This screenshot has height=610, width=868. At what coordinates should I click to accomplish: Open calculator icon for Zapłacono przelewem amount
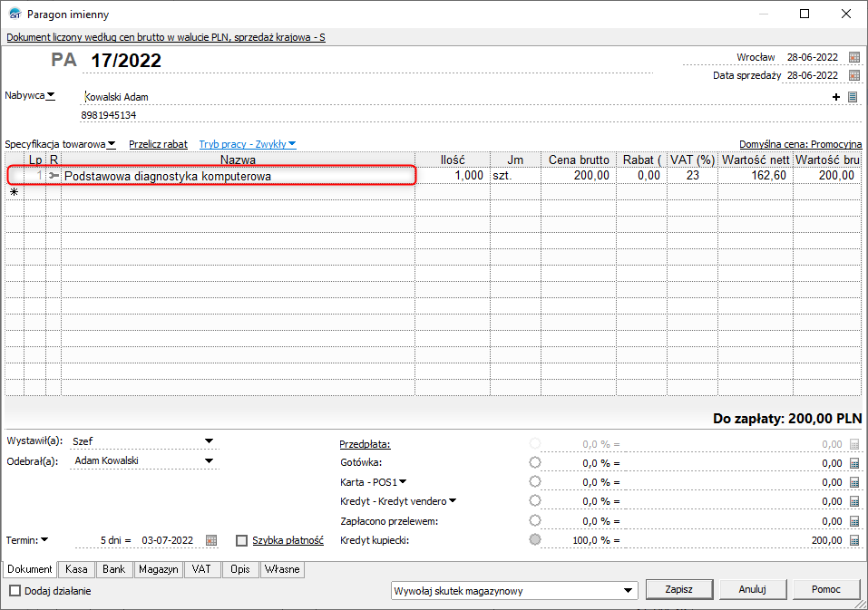pyautogui.click(x=854, y=521)
